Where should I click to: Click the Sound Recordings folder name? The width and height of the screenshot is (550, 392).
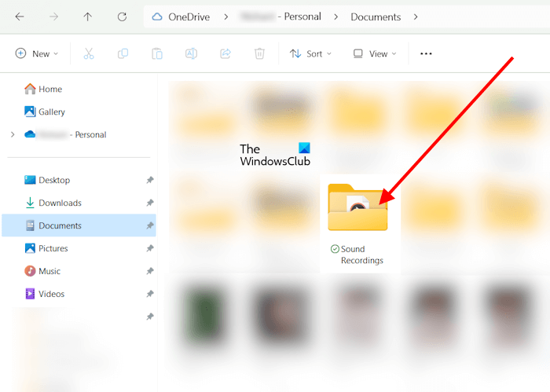point(361,255)
